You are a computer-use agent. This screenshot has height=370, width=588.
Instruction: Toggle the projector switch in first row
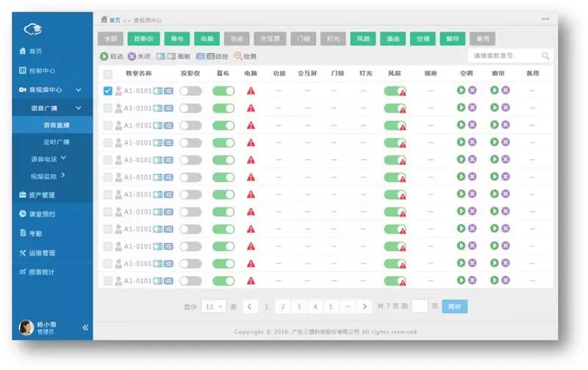point(190,91)
